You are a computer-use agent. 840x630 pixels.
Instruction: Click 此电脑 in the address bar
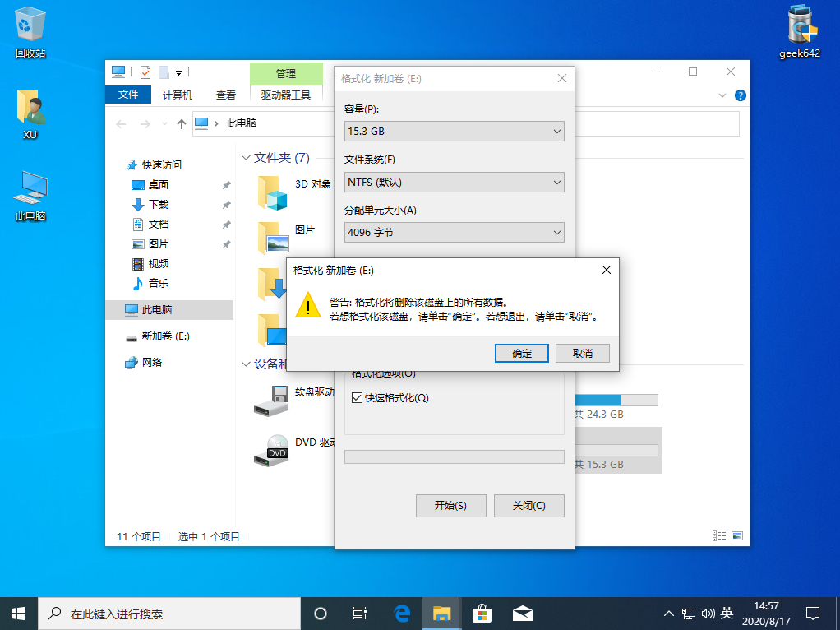(242, 123)
